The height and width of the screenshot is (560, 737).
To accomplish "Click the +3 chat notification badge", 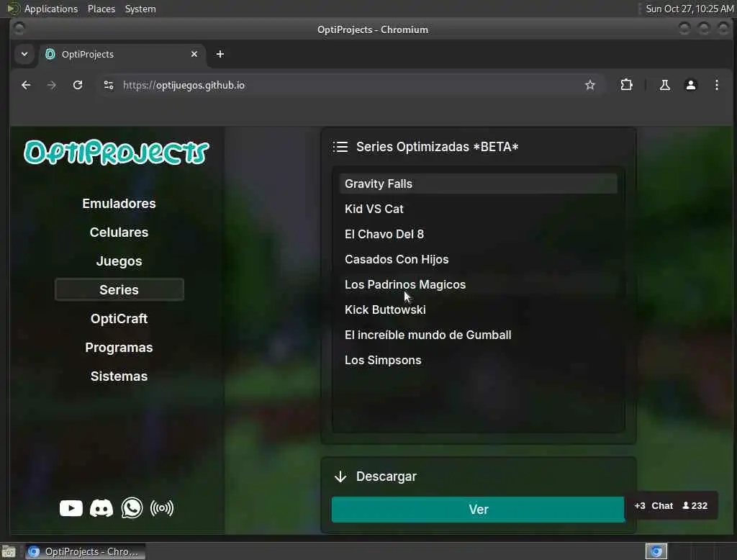I will coord(640,505).
